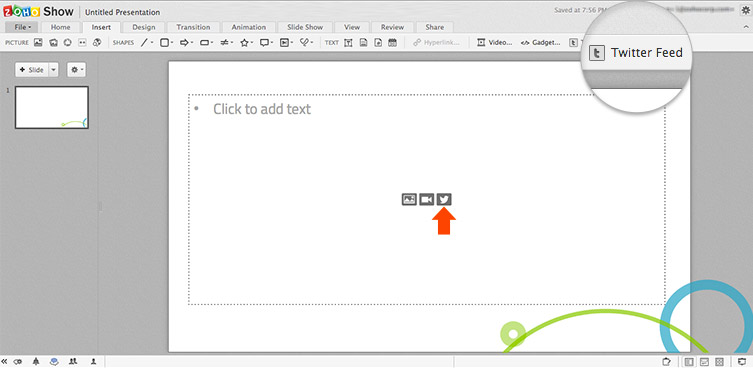This screenshot has width=753, height=368.
Task: Click the Video... button
Action: point(495,42)
